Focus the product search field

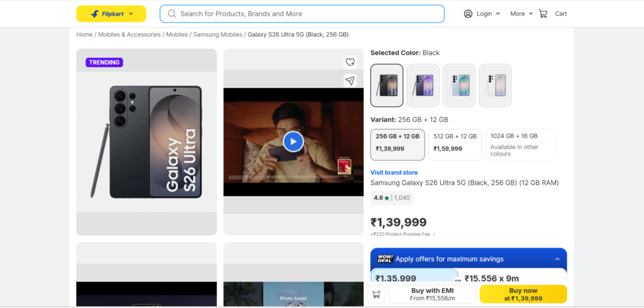point(302,14)
